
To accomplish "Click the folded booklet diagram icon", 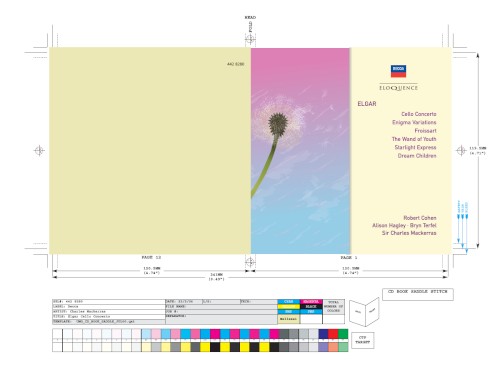I will click(364, 312).
